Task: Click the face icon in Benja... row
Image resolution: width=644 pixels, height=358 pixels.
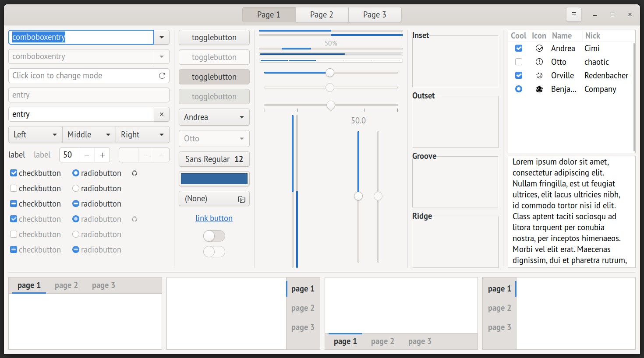Action: click(x=539, y=89)
